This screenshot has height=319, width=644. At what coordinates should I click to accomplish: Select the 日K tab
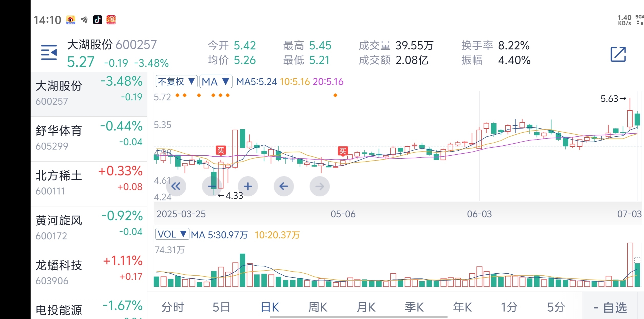click(270, 307)
